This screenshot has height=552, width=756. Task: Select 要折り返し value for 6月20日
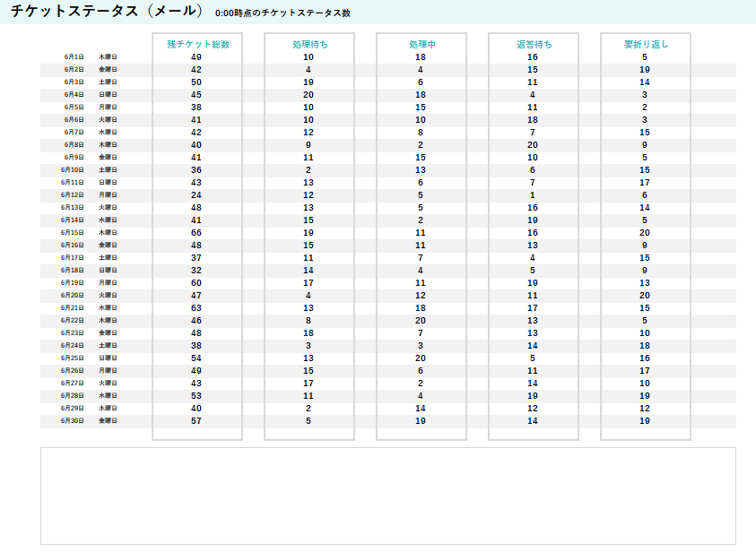tap(645, 295)
